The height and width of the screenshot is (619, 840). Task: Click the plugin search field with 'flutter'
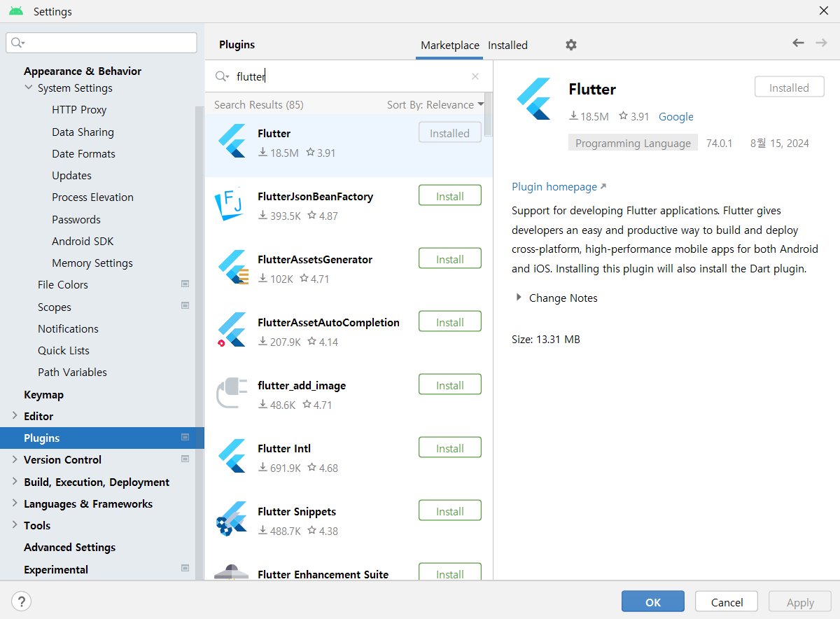(x=349, y=76)
